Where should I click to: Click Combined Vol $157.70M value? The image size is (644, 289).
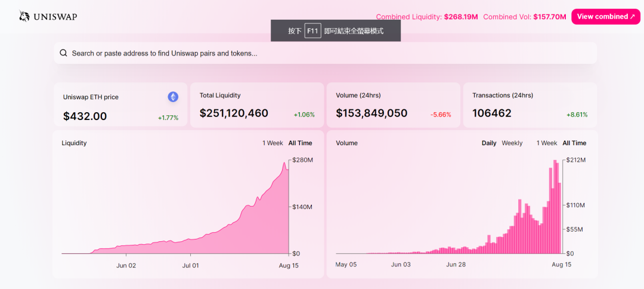[x=550, y=17]
